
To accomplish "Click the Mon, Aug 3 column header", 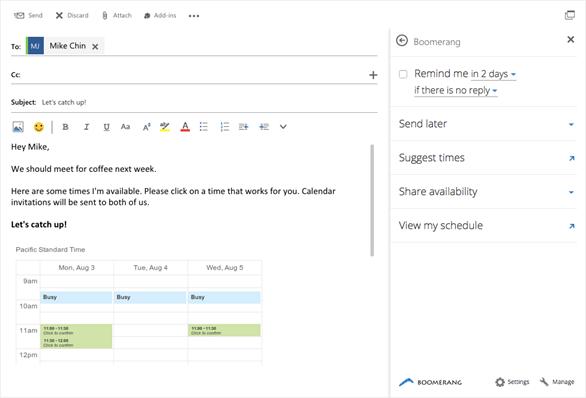I will pos(77,268).
